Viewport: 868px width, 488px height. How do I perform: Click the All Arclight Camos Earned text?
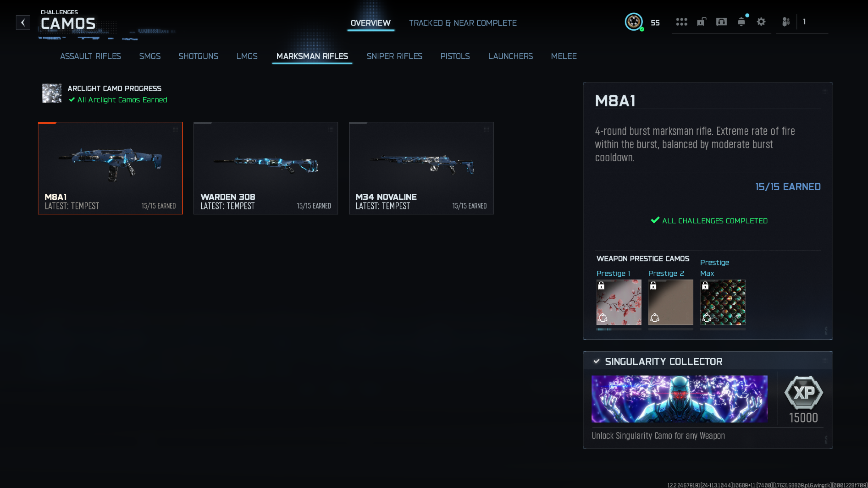tap(118, 100)
